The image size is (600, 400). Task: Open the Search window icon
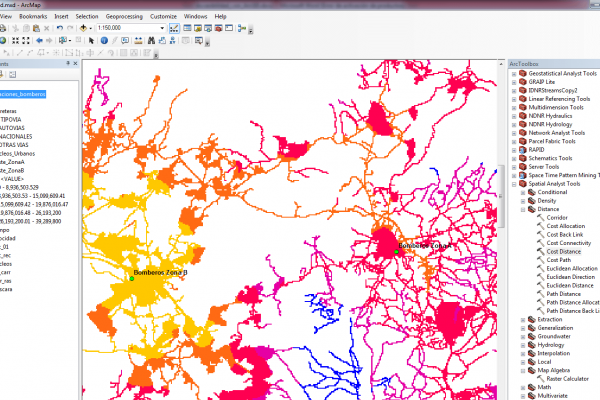point(208,28)
